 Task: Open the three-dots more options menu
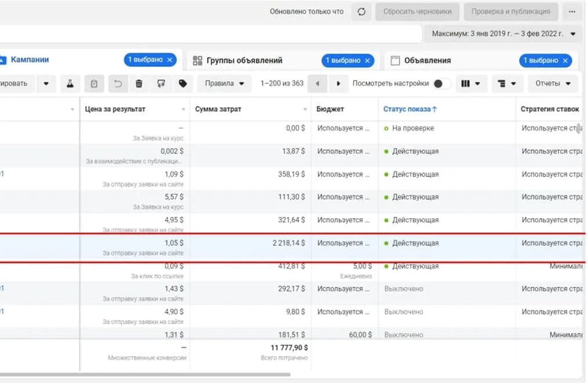[573, 12]
